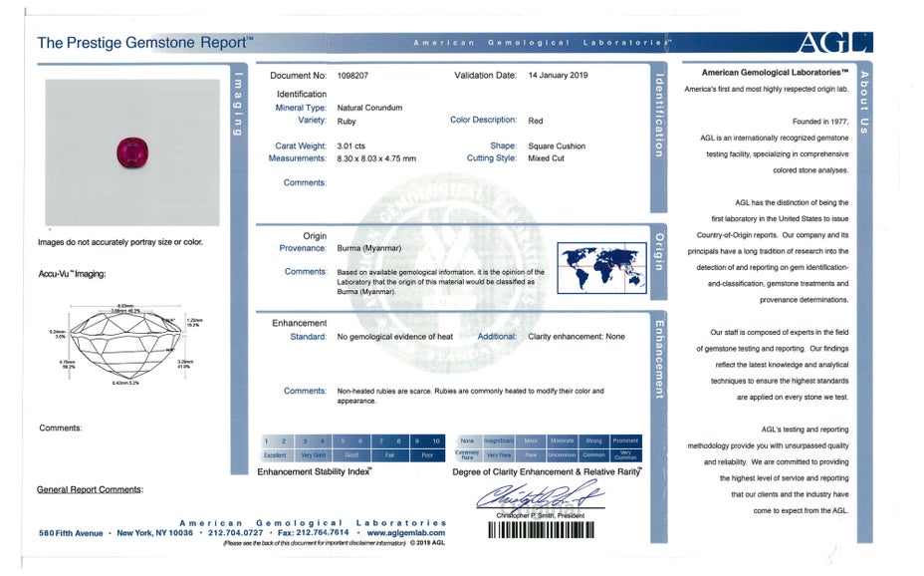
Task: Click the Excellent stability index cell
Action: 274,454
